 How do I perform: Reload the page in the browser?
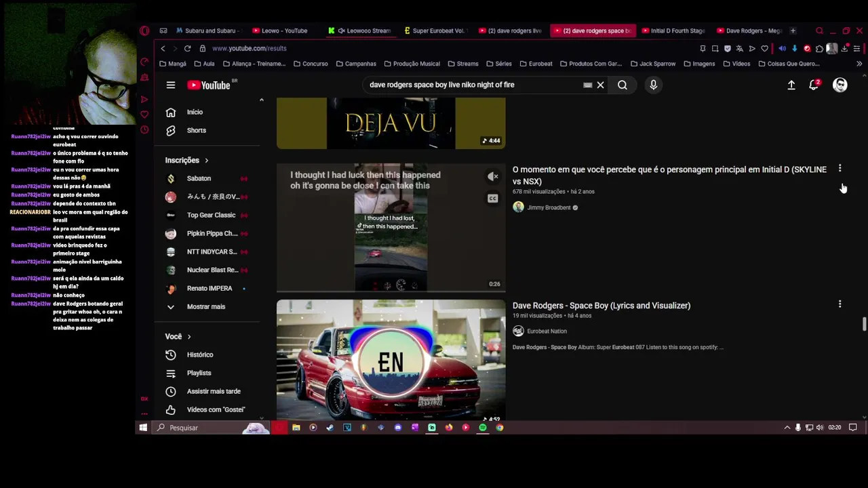(x=187, y=48)
